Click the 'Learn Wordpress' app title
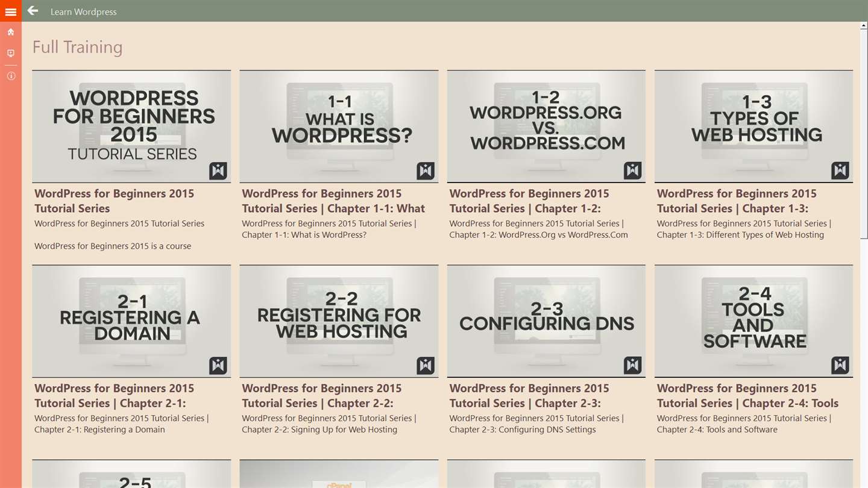The image size is (868, 488). (x=84, y=11)
